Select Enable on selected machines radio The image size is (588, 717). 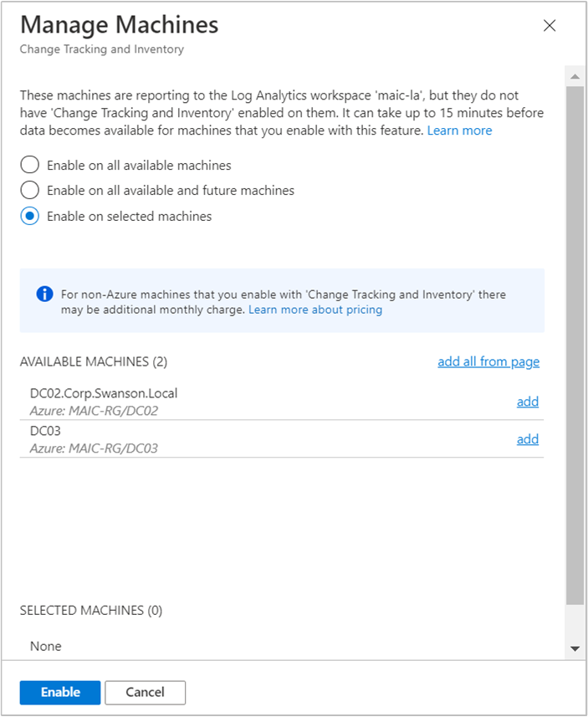(29, 217)
